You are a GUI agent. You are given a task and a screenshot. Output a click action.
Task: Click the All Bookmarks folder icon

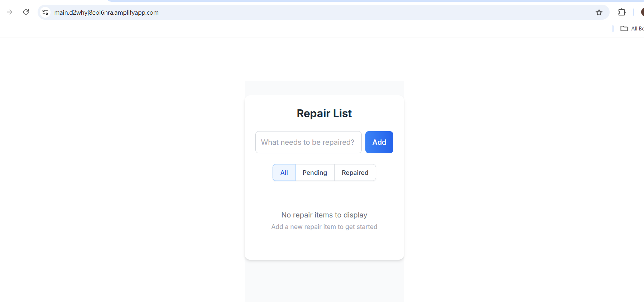click(x=624, y=29)
